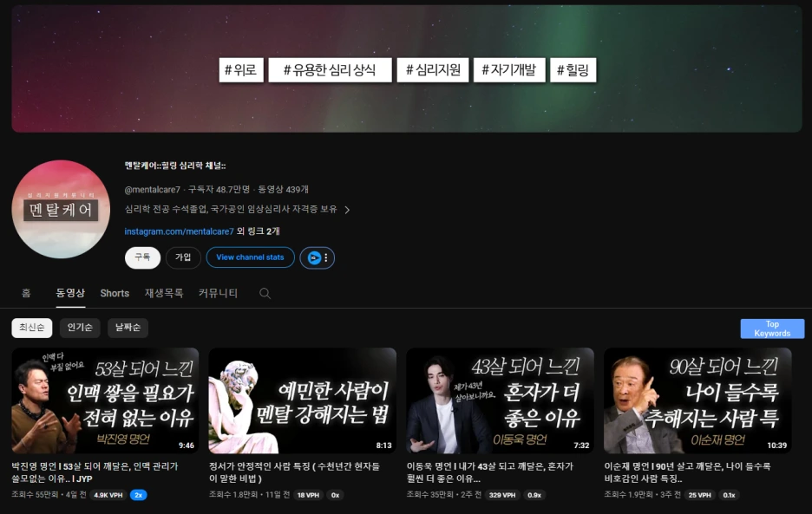Image resolution: width=812 pixels, height=514 pixels.
Task: Click title 정서가 안정적인 사람 특징
Action: coord(294,472)
